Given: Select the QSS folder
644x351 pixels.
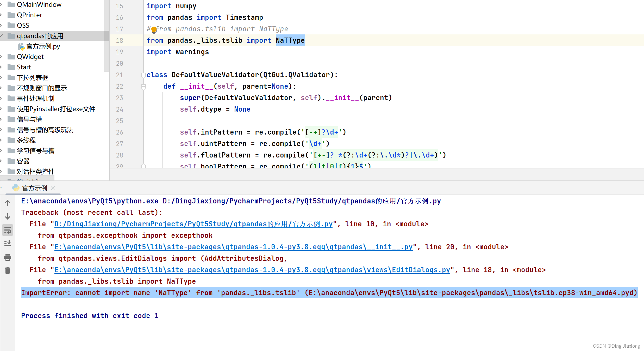Looking at the screenshot, I should tap(18, 25).
